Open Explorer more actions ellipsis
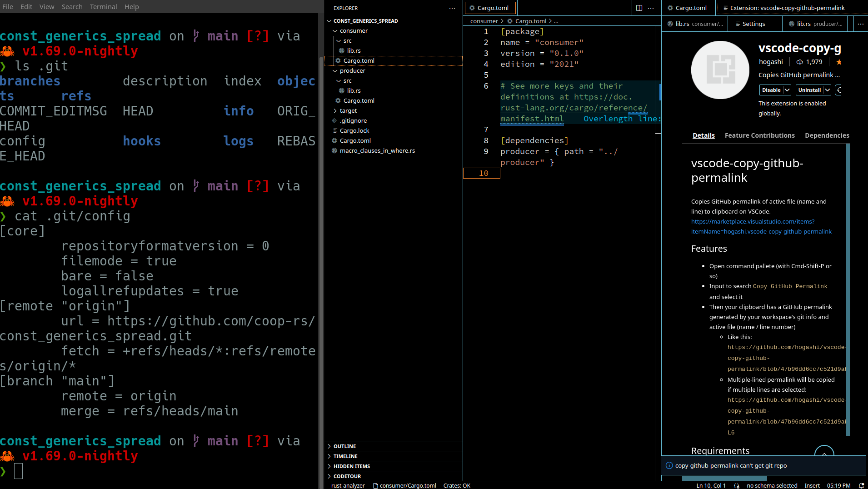The height and width of the screenshot is (489, 868). 452,8
